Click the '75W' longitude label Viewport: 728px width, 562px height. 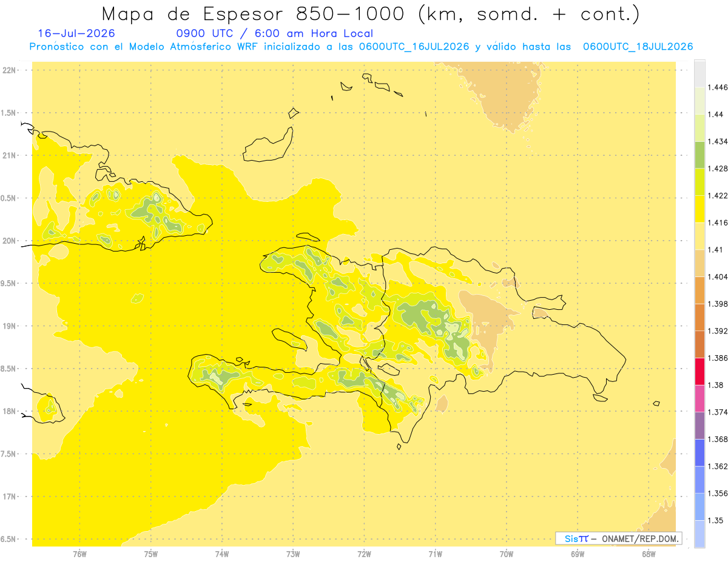150,554
